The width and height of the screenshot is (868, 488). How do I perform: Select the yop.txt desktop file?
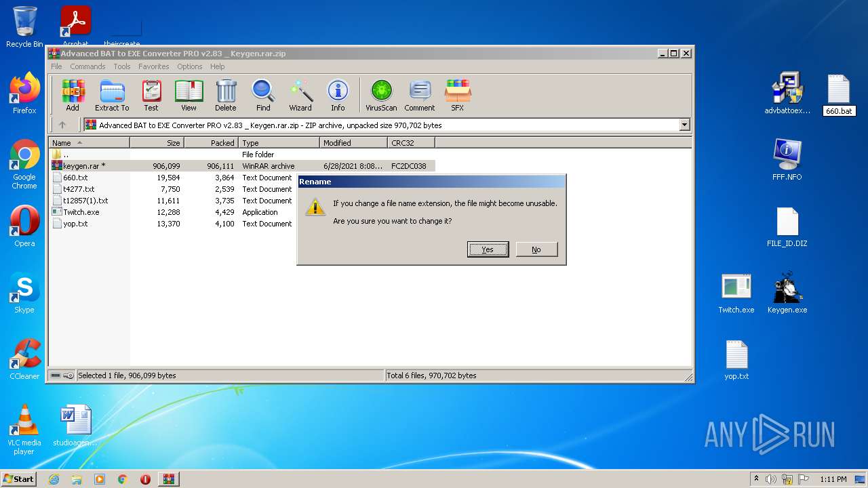[736, 359]
